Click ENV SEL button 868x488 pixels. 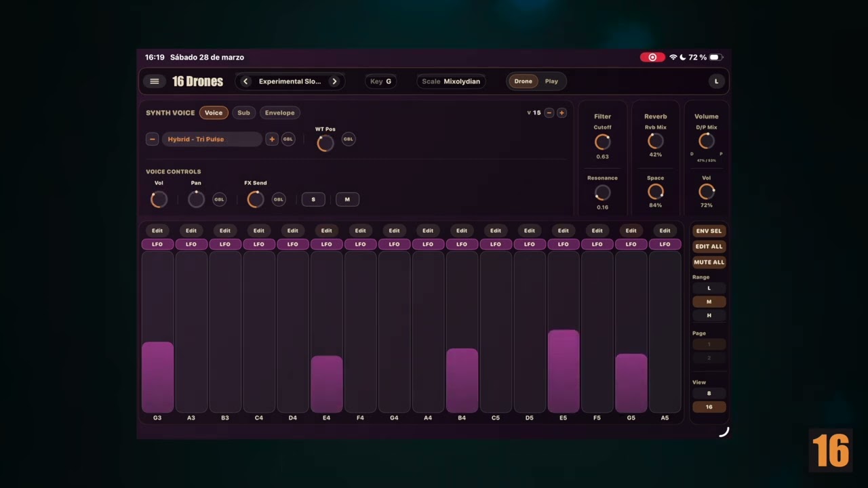[x=709, y=231]
